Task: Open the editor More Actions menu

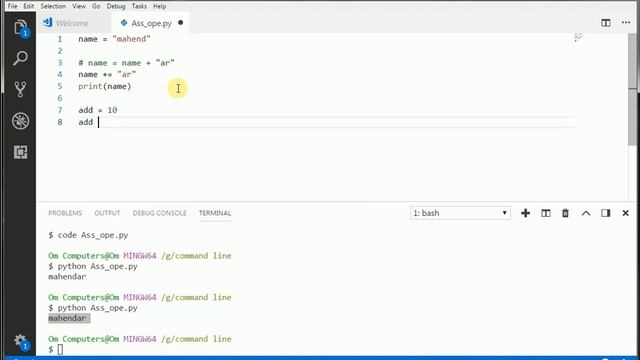Action: click(626, 23)
